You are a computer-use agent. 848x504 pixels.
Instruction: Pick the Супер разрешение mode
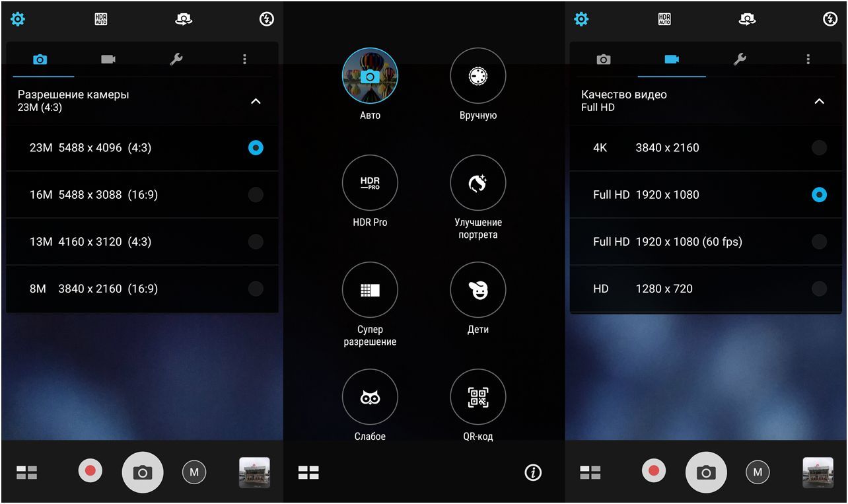pos(370,290)
